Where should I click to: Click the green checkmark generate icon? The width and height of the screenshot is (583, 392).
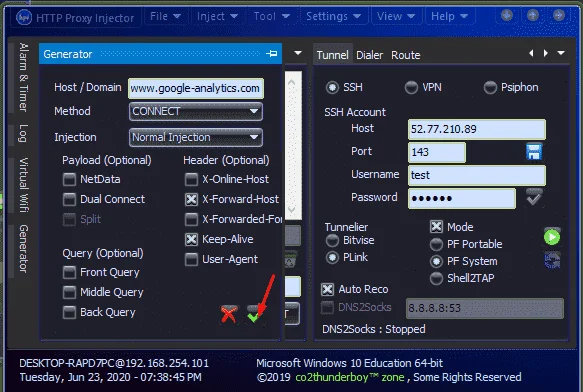tap(254, 315)
